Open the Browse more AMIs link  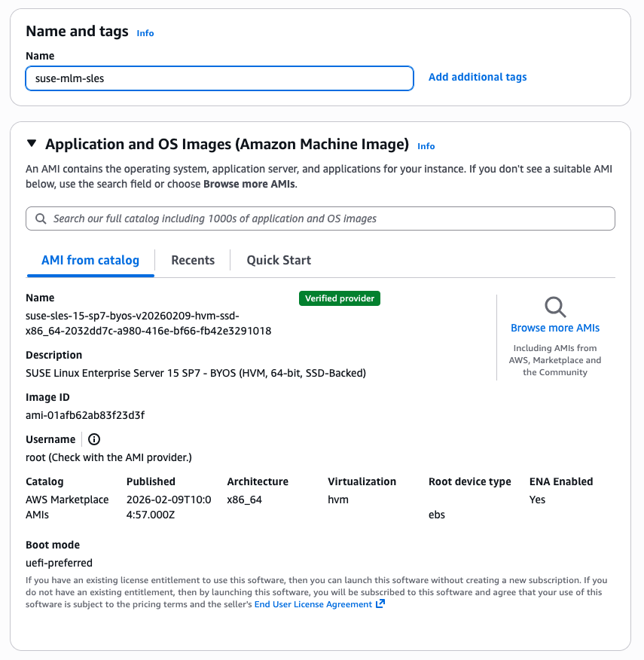click(x=555, y=328)
